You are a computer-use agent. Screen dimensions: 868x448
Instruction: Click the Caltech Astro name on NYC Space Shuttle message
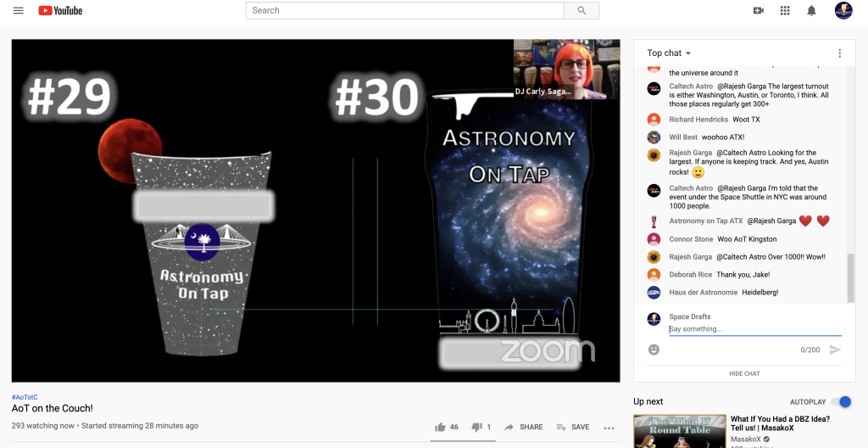(691, 188)
